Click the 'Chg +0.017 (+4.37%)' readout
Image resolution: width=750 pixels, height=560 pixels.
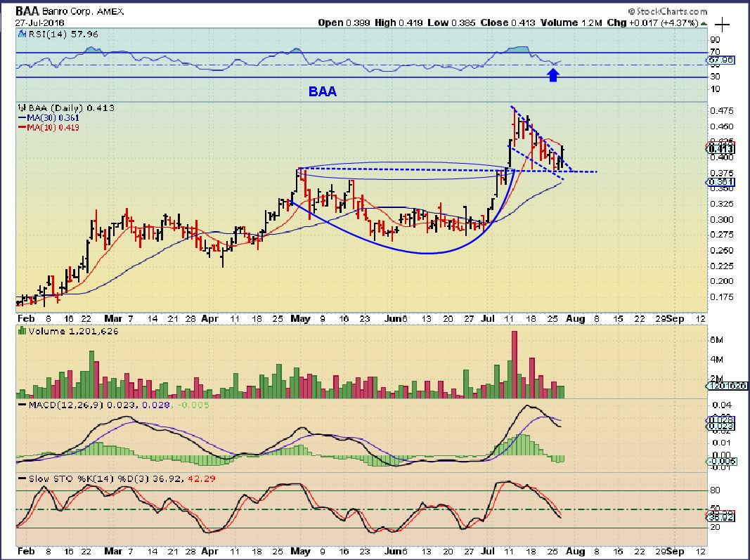coord(652,22)
